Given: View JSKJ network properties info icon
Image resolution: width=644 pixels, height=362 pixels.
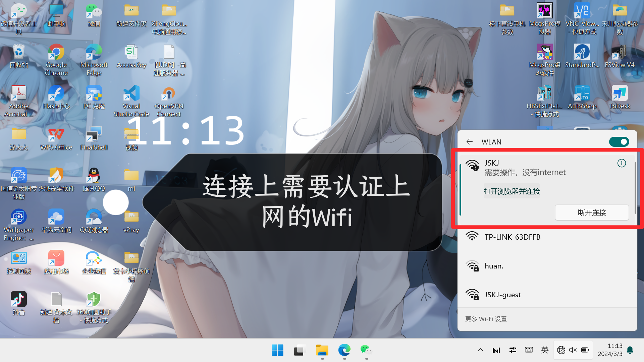Looking at the screenshot, I should (622, 163).
